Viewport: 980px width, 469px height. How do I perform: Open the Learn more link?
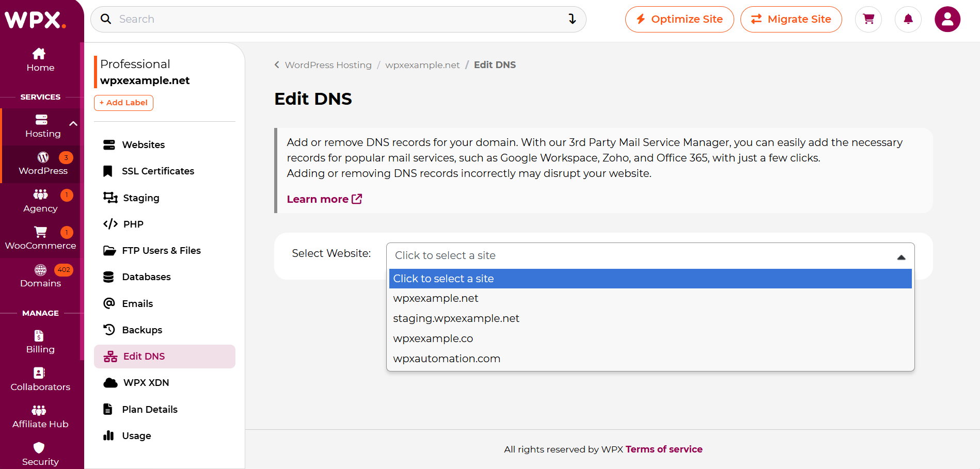pos(324,199)
